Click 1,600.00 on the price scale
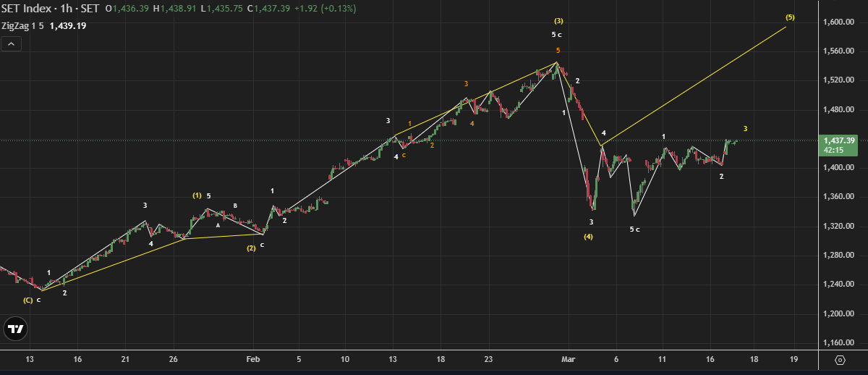The height and width of the screenshot is (375, 868). pyautogui.click(x=839, y=22)
